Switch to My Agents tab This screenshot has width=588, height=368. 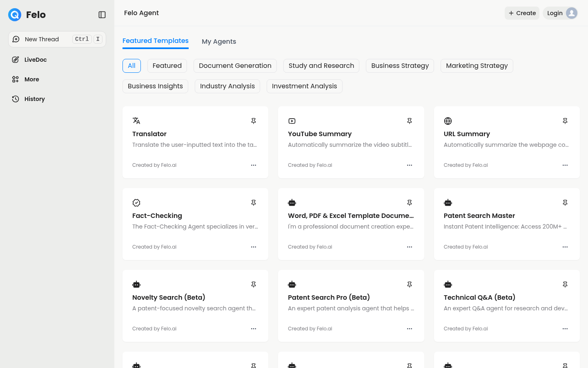pos(219,41)
